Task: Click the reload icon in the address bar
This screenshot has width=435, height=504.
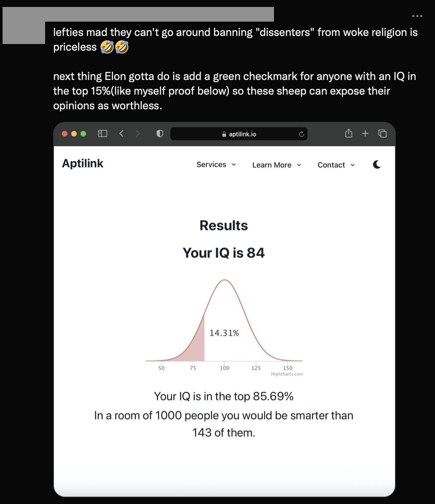Action: click(x=301, y=134)
